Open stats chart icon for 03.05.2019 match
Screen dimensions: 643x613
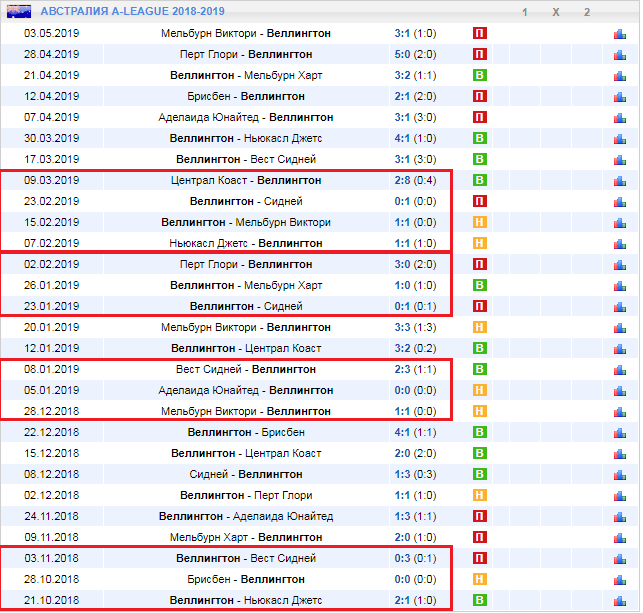pyautogui.click(x=620, y=34)
